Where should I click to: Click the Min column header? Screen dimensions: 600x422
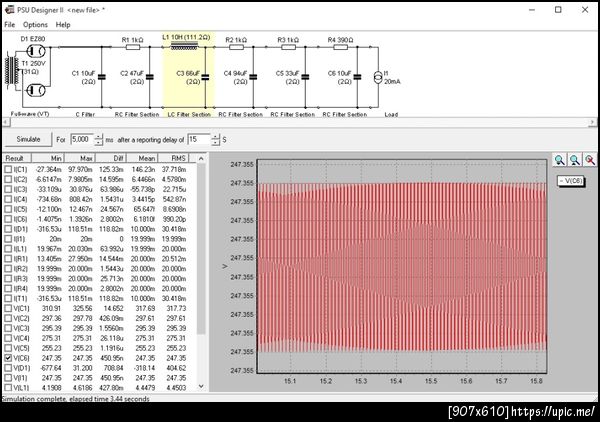(x=48, y=158)
